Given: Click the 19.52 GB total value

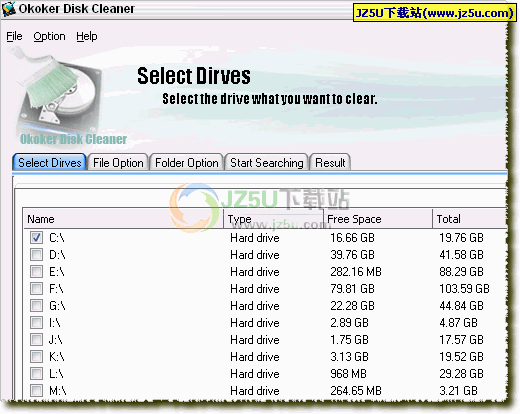Looking at the screenshot, I should [x=461, y=357].
